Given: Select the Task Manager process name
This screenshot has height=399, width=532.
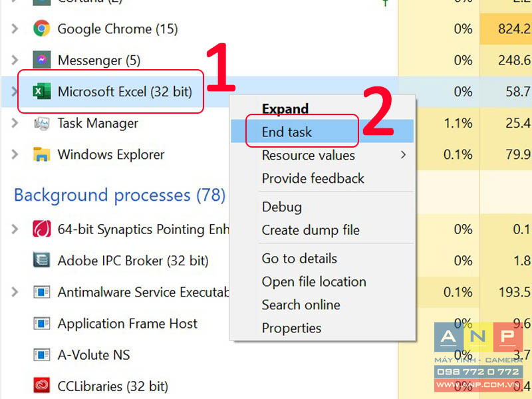Looking at the screenshot, I should [x=98, y=123].
